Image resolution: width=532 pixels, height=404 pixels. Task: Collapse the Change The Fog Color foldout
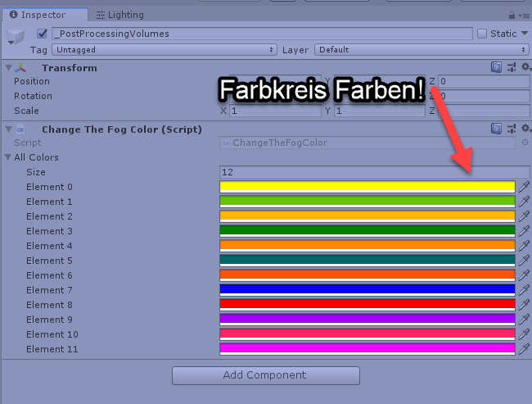tap(9, 129)
